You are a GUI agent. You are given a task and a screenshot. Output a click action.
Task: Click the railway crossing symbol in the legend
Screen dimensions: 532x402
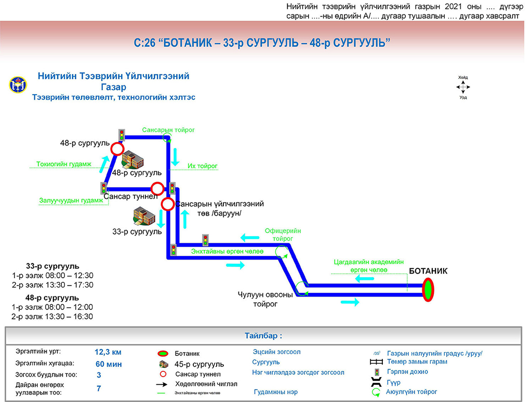[x=376, y=362]
